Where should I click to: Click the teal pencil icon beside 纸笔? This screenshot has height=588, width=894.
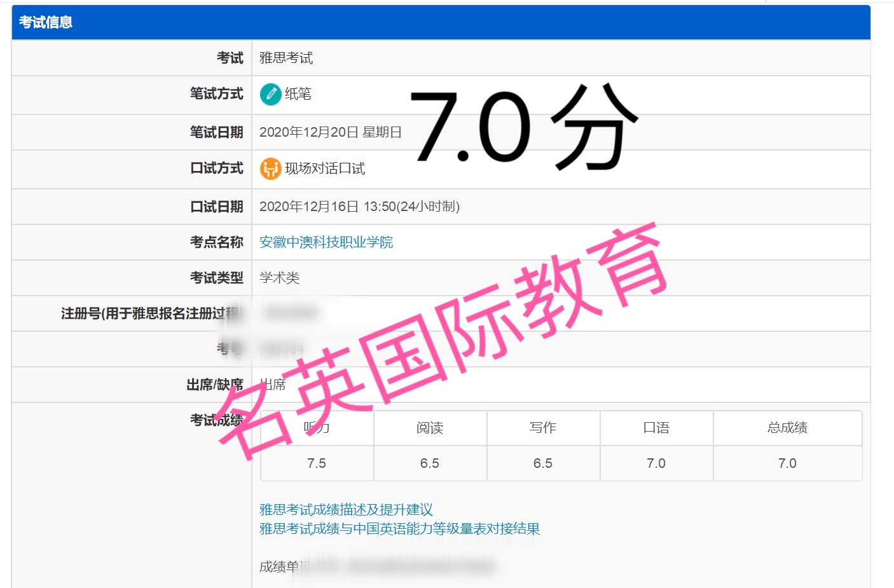click(271, 94)
